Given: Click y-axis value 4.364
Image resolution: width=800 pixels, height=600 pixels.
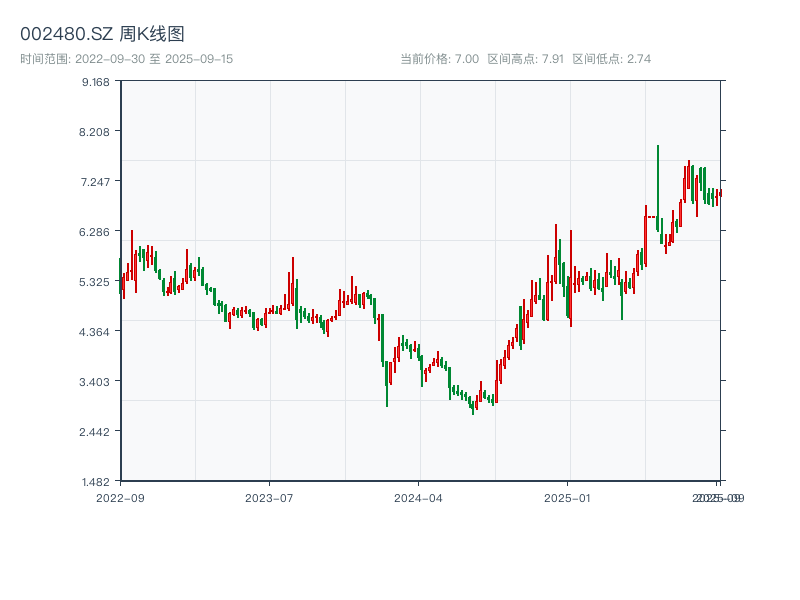Looking at the screenshot, I should coord(94,332).
